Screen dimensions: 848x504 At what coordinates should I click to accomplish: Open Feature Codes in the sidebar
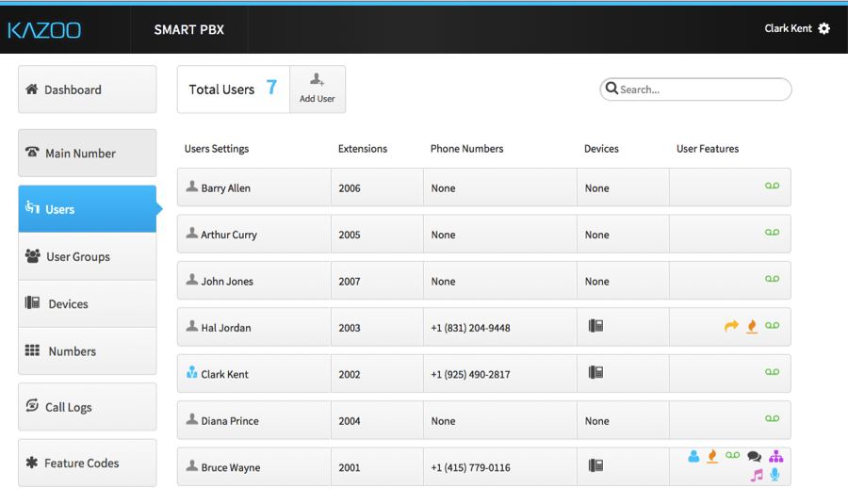[87, 463]
